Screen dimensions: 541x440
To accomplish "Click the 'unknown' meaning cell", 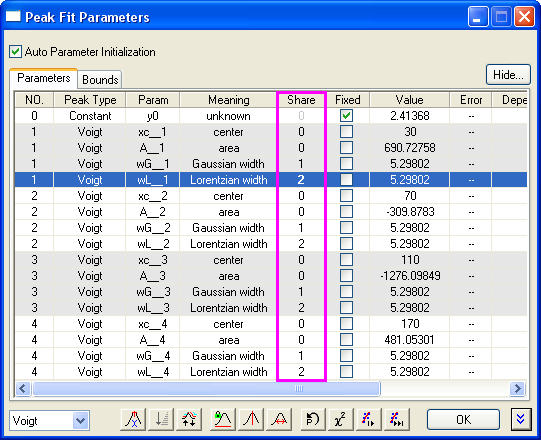I will click(228, 116).
